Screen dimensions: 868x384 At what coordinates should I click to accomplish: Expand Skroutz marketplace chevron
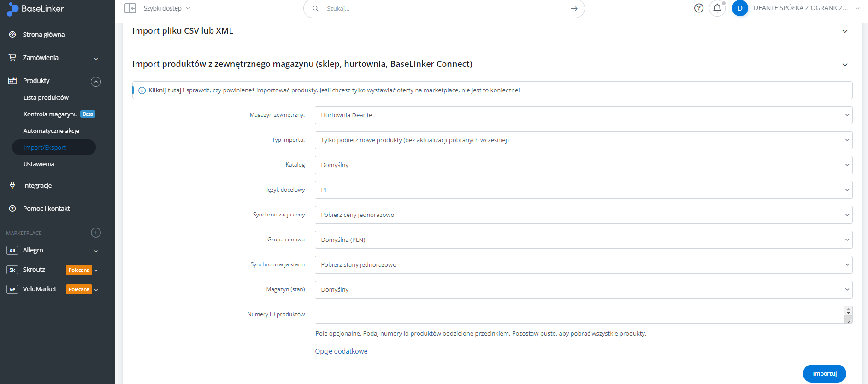pos(96,270)
